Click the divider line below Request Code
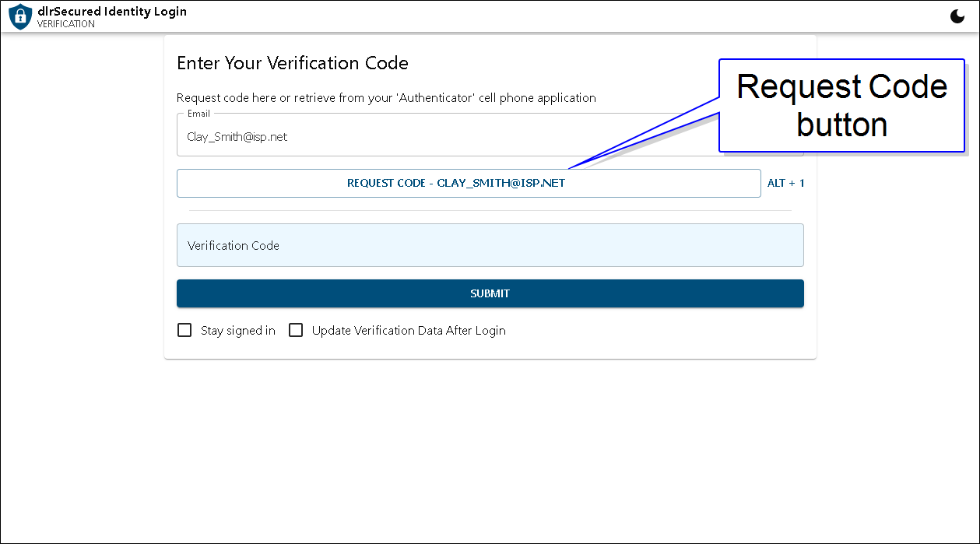 (x=490, y=210)
